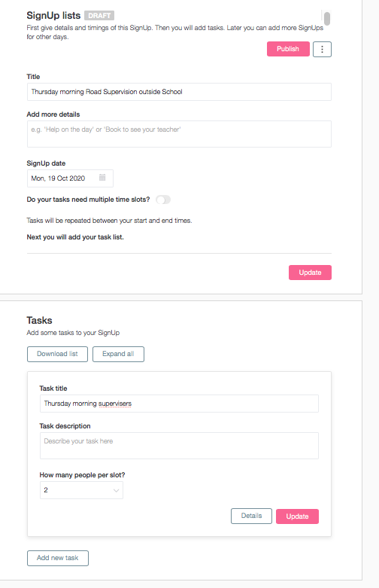379x588 pixels.
Task: Open the task Details button
Action: click(251, 516)
